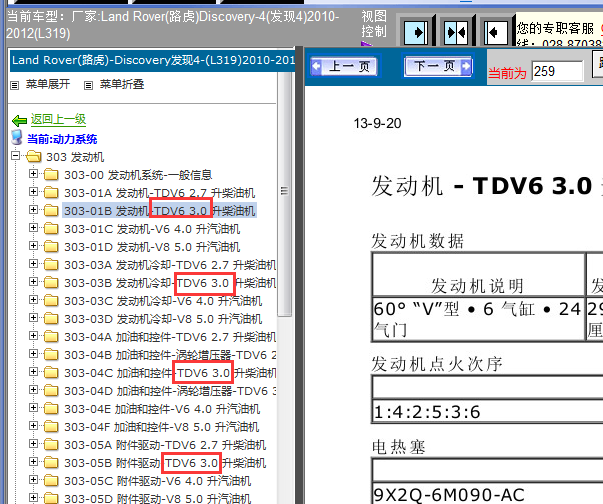Click the center-split view control button
Screen dimensions: 603x504
click(456, 32)
